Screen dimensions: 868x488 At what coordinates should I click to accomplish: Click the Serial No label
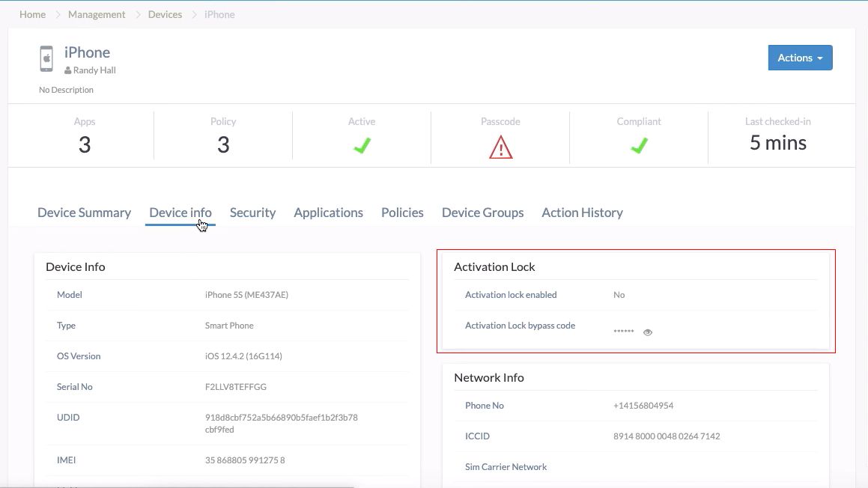(x=75, y=387)
